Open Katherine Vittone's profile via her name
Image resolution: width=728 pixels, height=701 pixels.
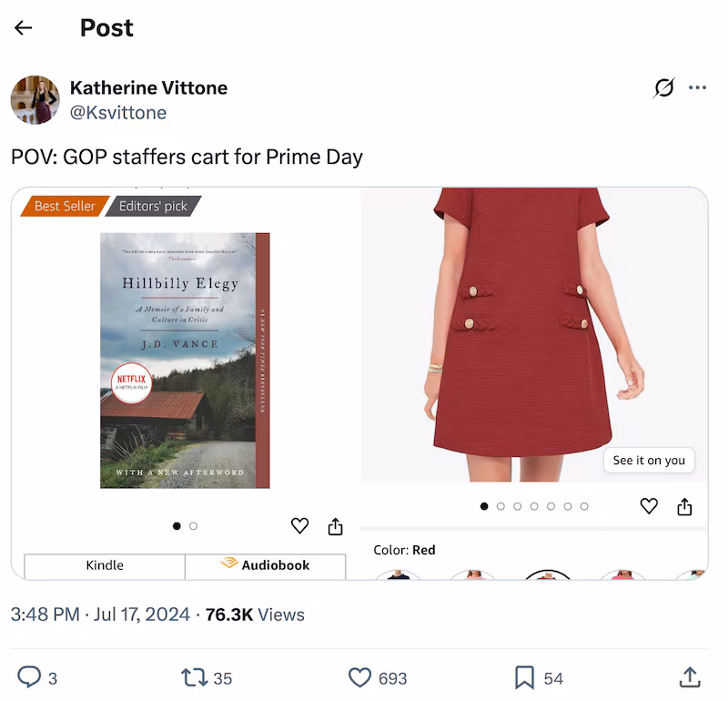[148, 87]
